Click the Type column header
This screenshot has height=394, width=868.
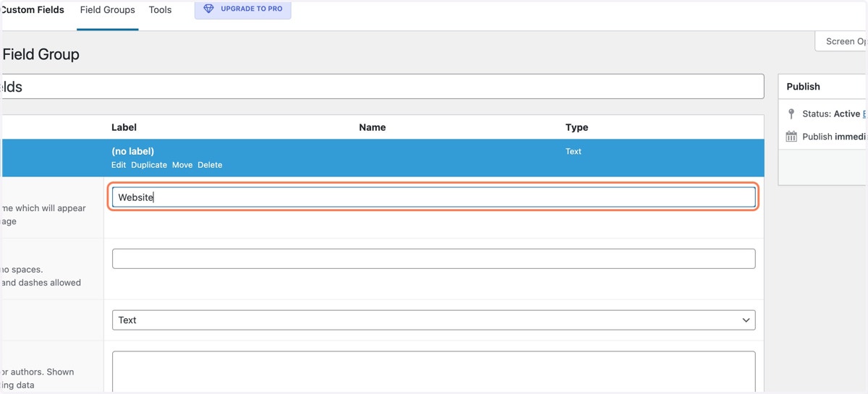click(x=576, y=127)
